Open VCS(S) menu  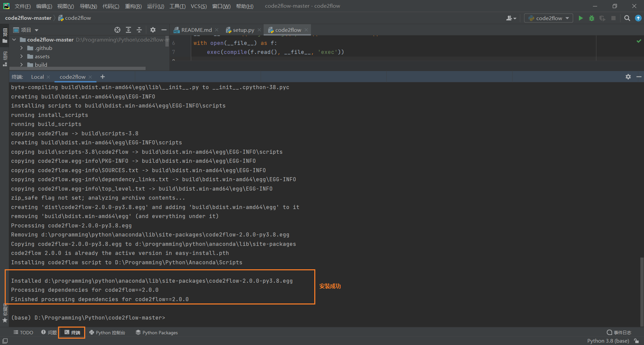(199, 6)
